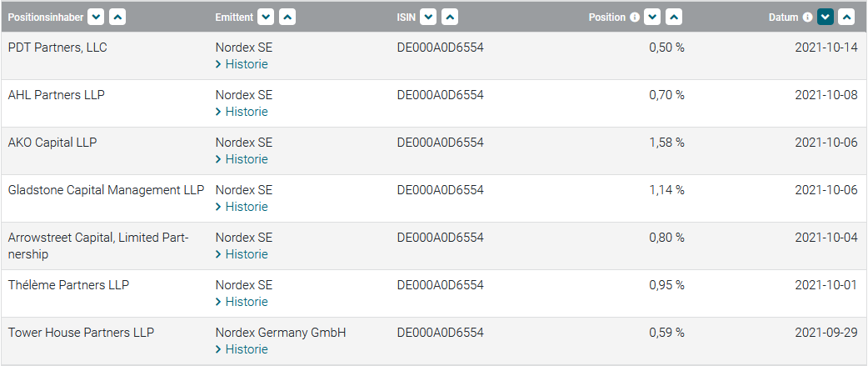Sort Positionsinhaber column ascending
The image size is (868, 366).
(x=117, y=17)
